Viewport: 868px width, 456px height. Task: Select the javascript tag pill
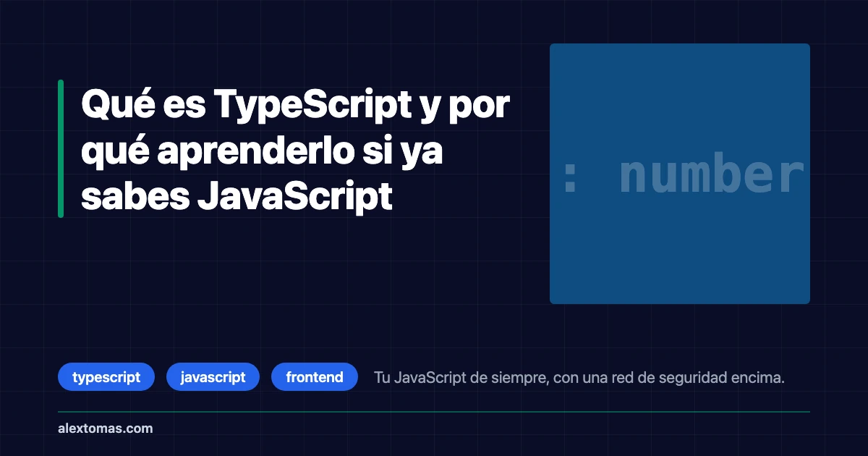[213, 377]
